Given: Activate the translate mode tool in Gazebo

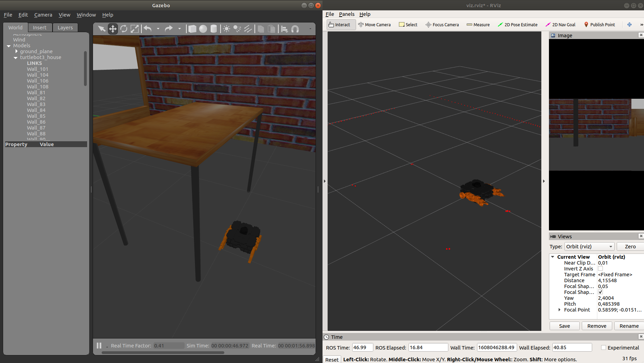Looking at the screenshot, I should (113, 29).
